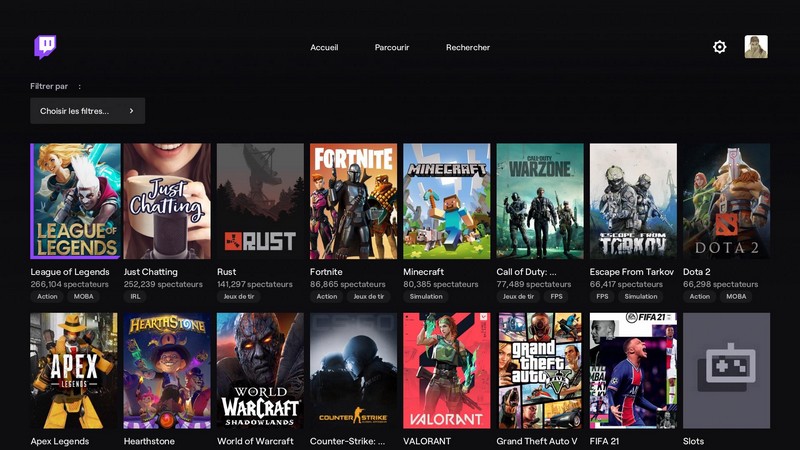Select the FIFA 21 cover

pyautogui.click(x=633, y=370)
